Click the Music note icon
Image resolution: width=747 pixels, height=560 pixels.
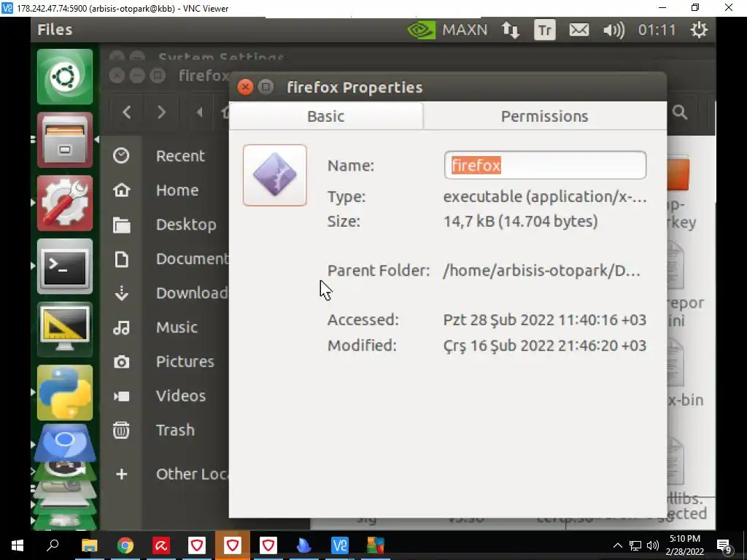tap(122, 327)
